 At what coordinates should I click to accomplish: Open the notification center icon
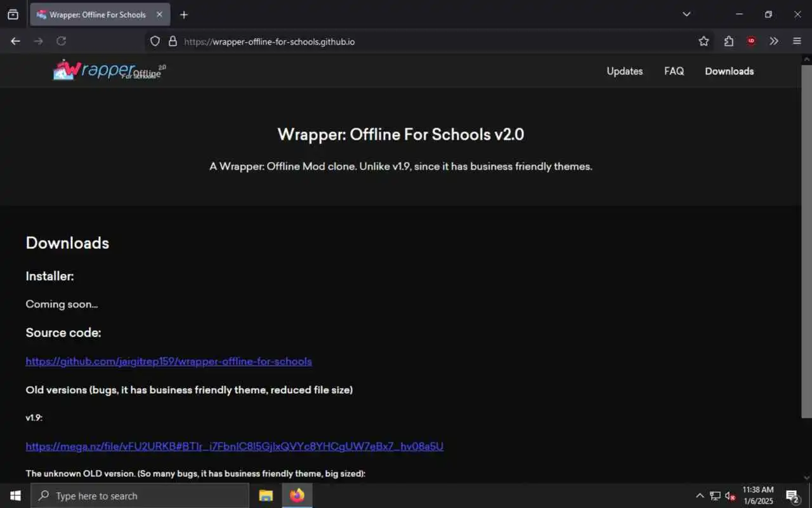coord(792,496)
